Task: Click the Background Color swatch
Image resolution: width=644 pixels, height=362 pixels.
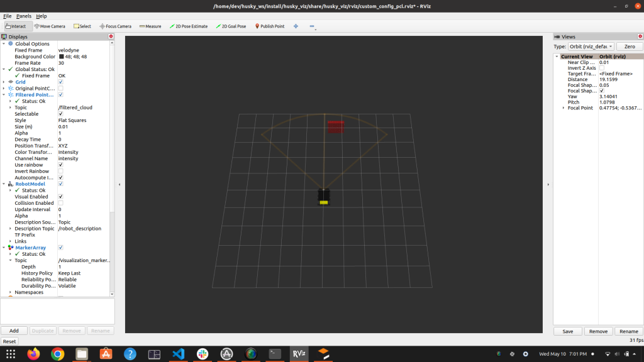Action: 61,57
